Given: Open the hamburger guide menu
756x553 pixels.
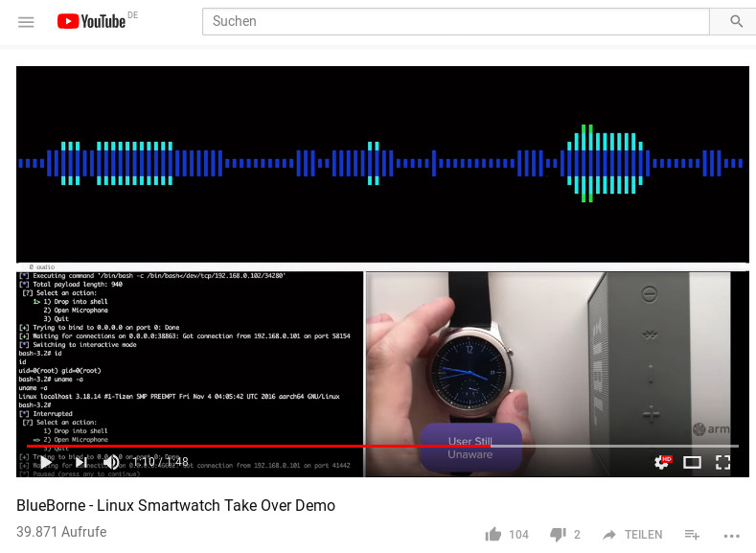Looking at the screenshot, I should tap(26, 22).
